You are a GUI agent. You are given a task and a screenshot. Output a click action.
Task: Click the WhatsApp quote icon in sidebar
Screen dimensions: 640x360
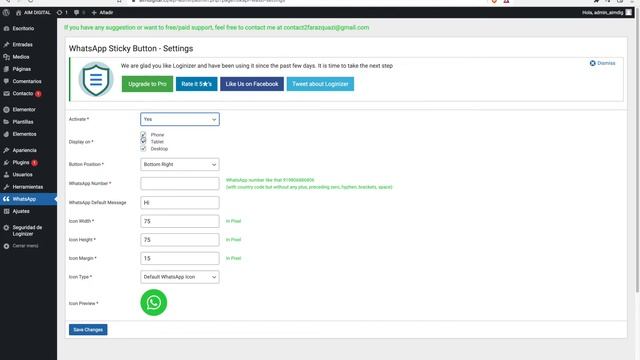pyautogui.click(x=6, y=199)
